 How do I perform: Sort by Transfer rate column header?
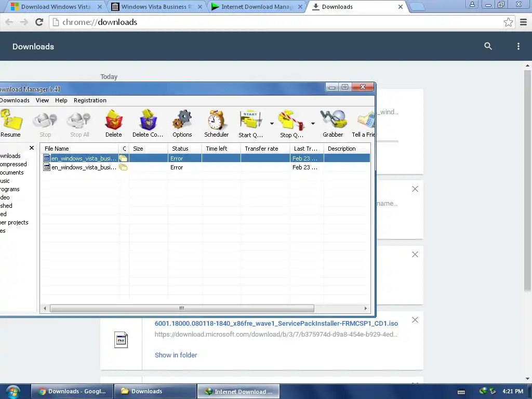pyautogui.click(x=265, y=149)
